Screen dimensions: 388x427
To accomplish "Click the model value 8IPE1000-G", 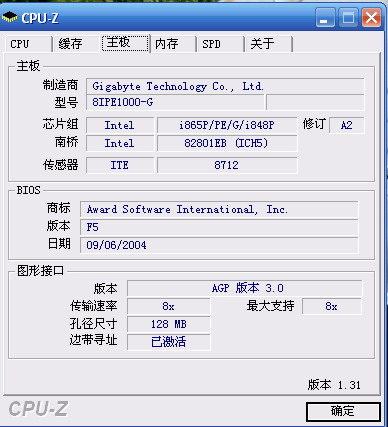I will click(x=175, y=102).
